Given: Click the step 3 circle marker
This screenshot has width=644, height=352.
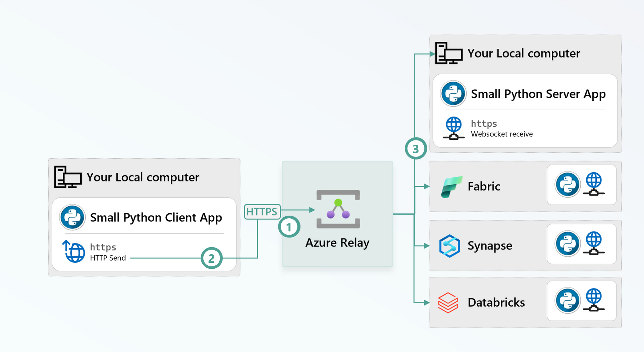Looking at the screenshot, I should (x=416, y=148).
